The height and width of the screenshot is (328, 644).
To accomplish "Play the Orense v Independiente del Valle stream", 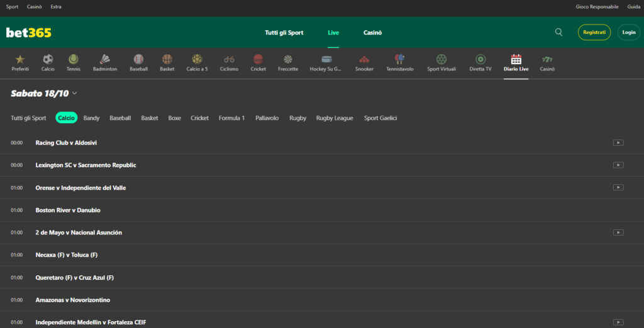I will coord(618,187).
